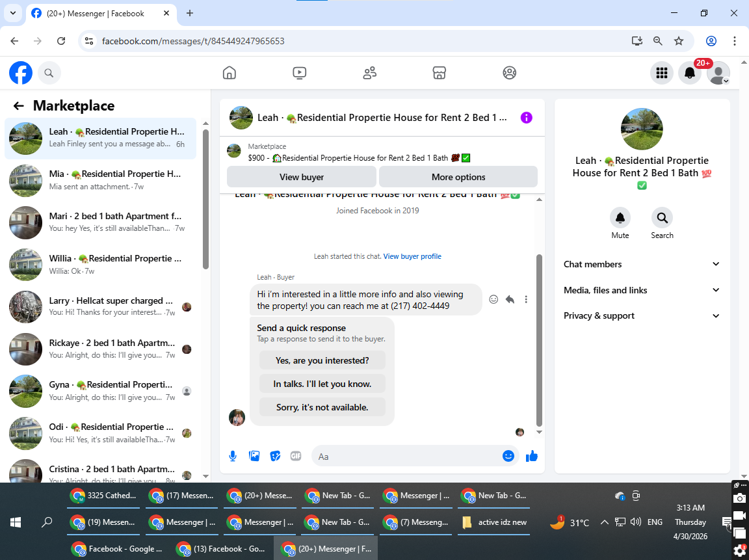Click the More options button
This screenshot has width=749, height=560.
pos(458,177)
